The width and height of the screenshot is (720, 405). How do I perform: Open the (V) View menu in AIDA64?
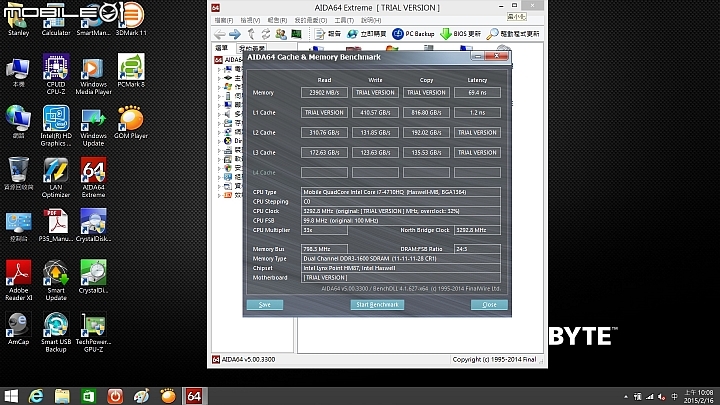(250, 20)
